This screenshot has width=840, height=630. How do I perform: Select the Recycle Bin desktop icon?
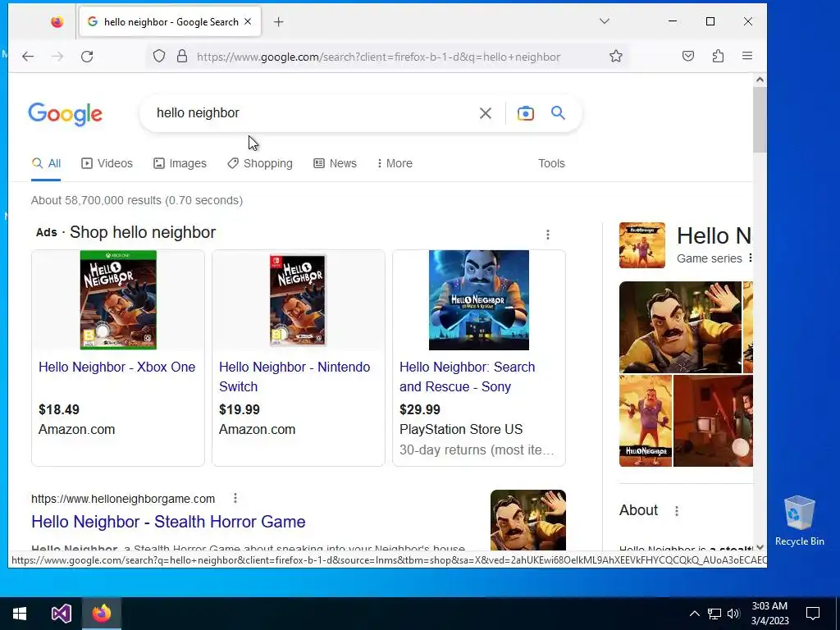click(x=799, y=521)
